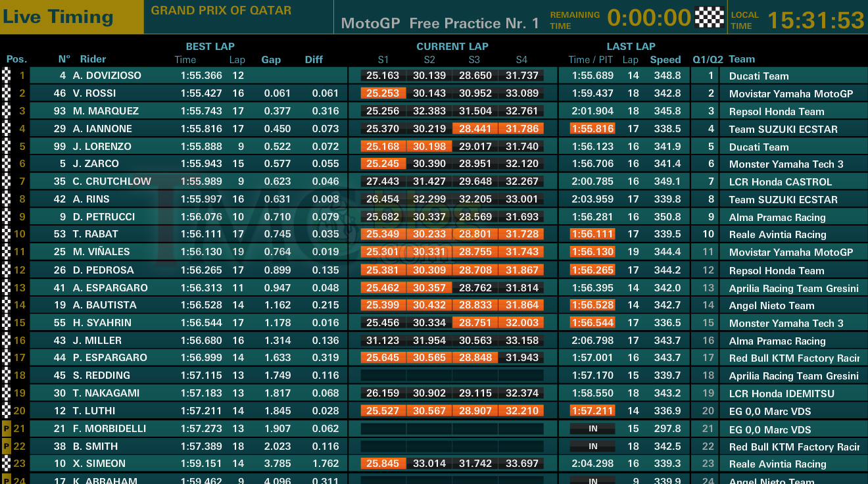Click 'Repsol Honda Team' on Marquez's row
Viewport: 868px width, 484px height.
(777, 111)
